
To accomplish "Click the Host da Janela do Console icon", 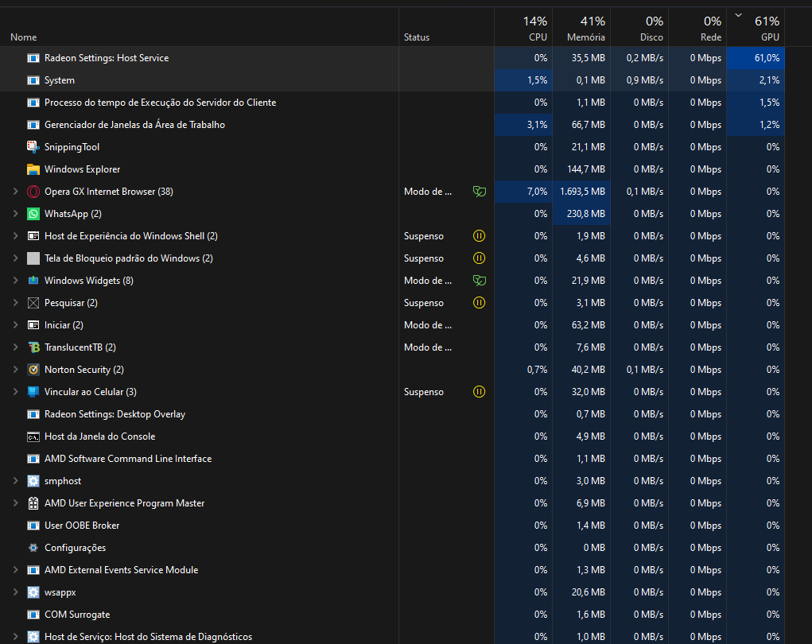I will (x=33, y=436).
